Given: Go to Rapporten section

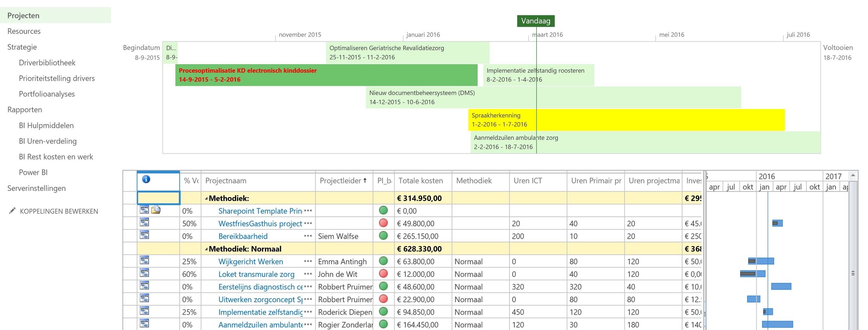Looking at the screenshot, I should point(25,110).
